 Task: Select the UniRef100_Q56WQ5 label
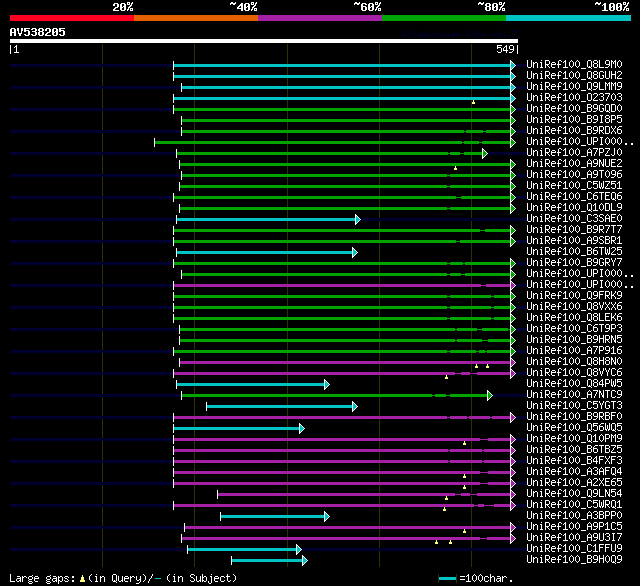tap(574, 428)
